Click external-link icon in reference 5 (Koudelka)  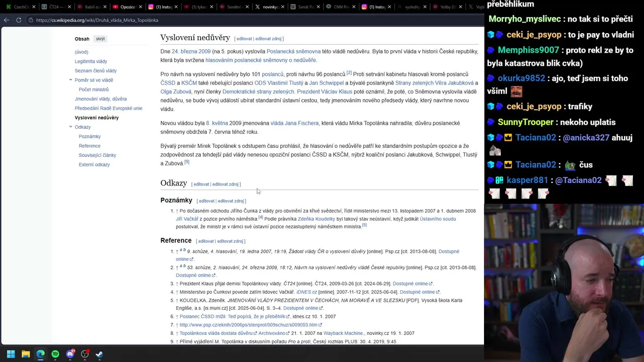pyautogui.click(x=321, y=308)
